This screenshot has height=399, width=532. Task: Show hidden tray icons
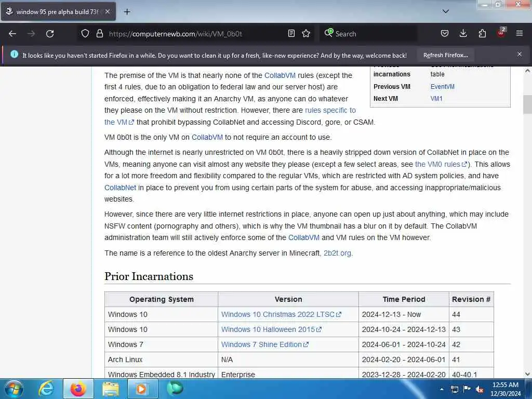[442, 389]
